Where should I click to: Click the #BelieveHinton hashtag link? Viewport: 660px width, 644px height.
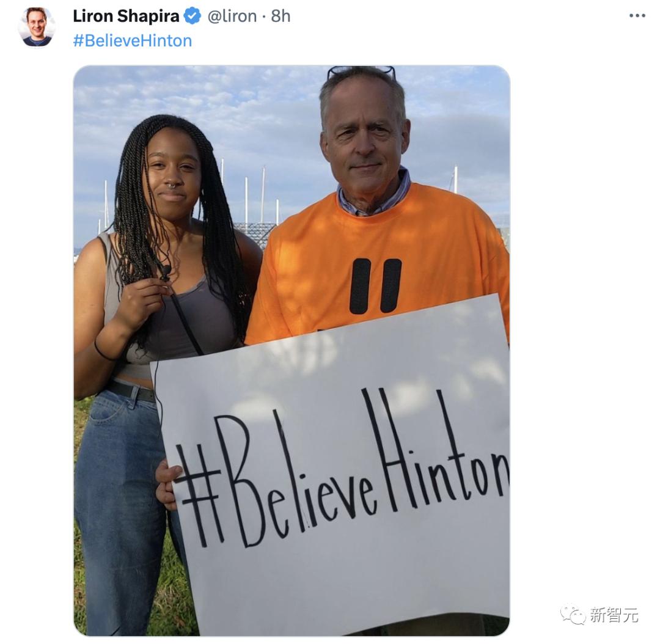tap(132, 41)
